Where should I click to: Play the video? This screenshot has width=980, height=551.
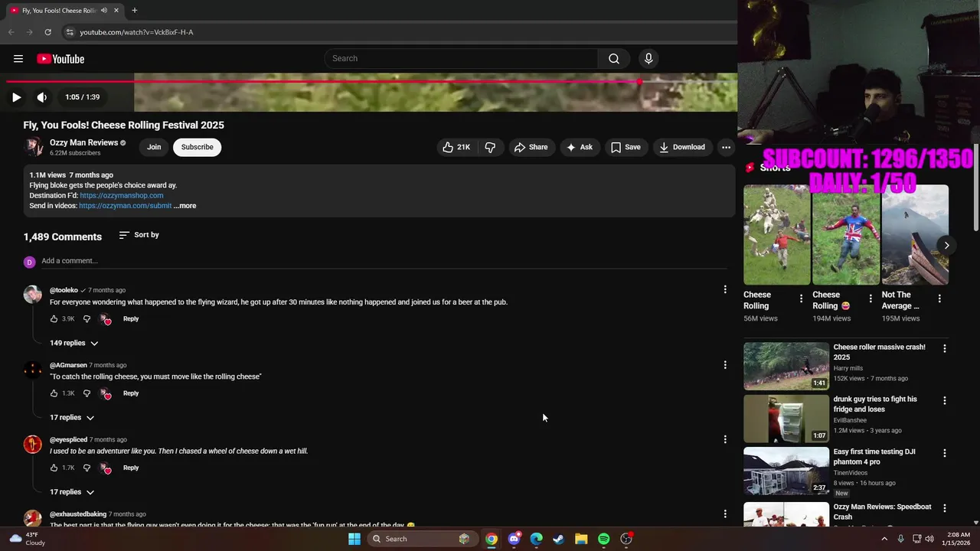16,97
